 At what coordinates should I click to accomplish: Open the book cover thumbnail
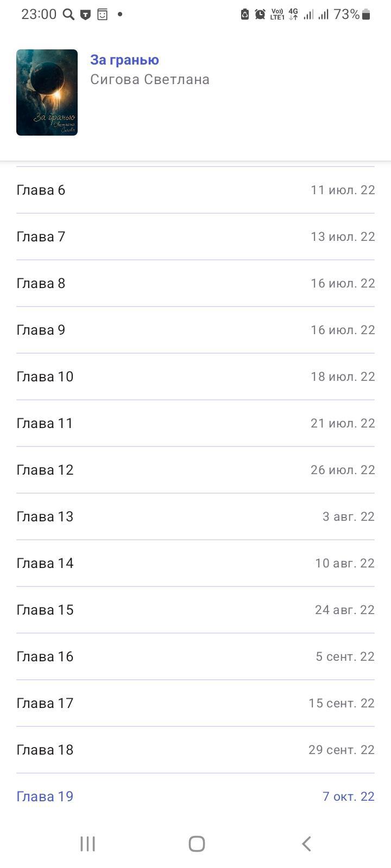47,92
